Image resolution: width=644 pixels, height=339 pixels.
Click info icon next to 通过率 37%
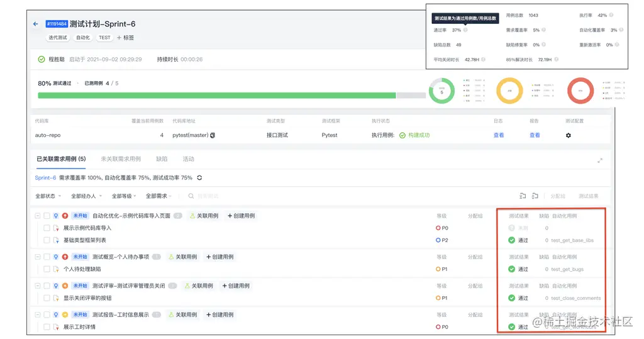pos(465,30)
